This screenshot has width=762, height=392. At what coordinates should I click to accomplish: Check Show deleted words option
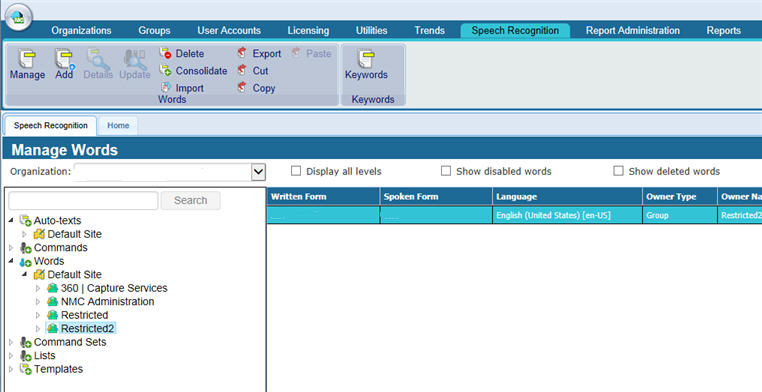pyautogui.click(x=618, y=171)
